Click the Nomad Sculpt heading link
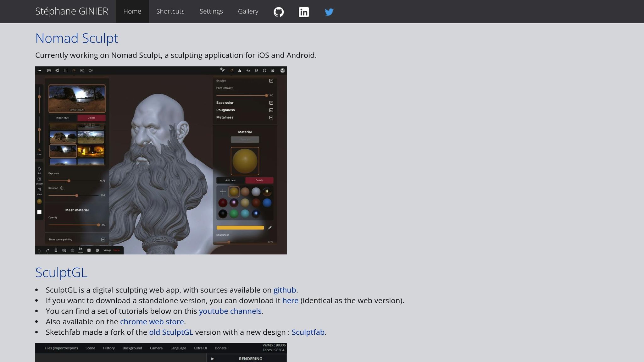 tap(76, 38)
